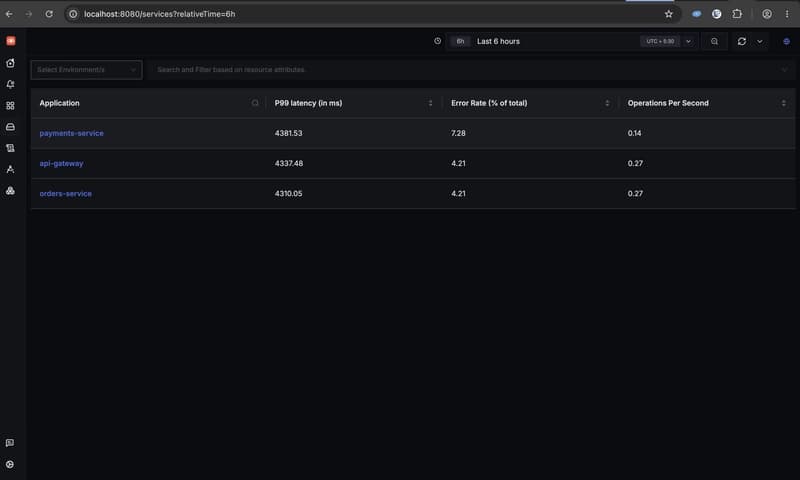
Task: Go back using the browser back arrow
Action: [x=9, y=14]
